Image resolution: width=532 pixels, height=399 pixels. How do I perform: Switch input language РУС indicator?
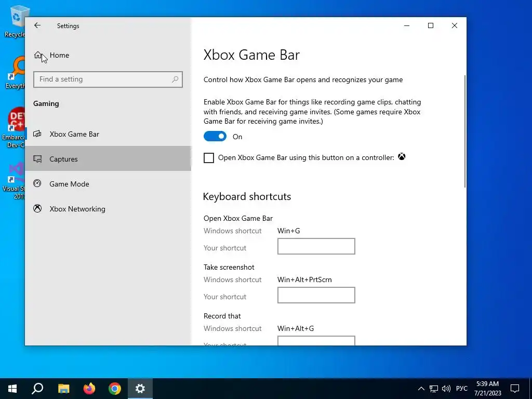coord(462,389)
